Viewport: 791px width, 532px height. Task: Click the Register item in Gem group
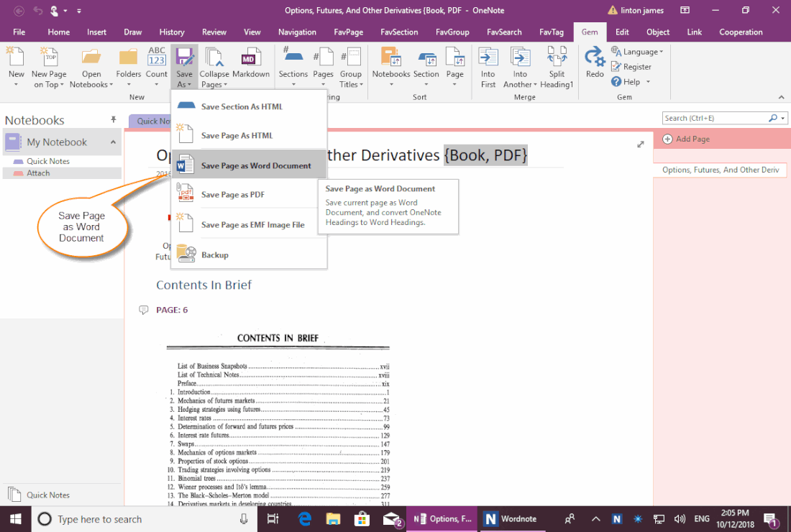click(631, 67)
